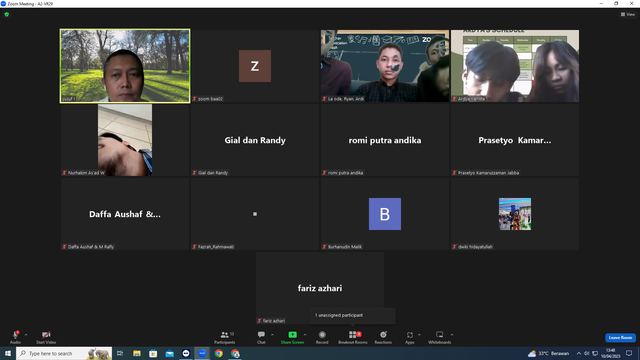The height and width of the screenshot is (360, 640).
Task: Open the Chat panel
Action: (x=261, y=337)
